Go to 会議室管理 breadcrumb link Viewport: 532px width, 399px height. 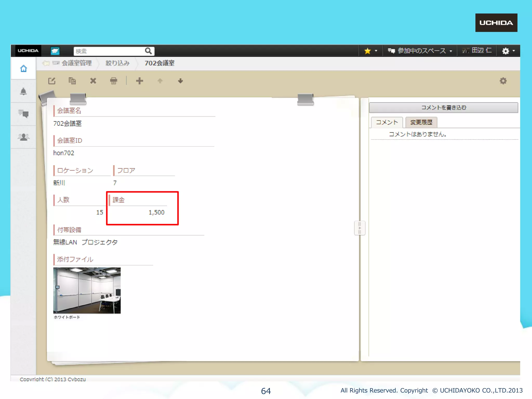[76, 63]
